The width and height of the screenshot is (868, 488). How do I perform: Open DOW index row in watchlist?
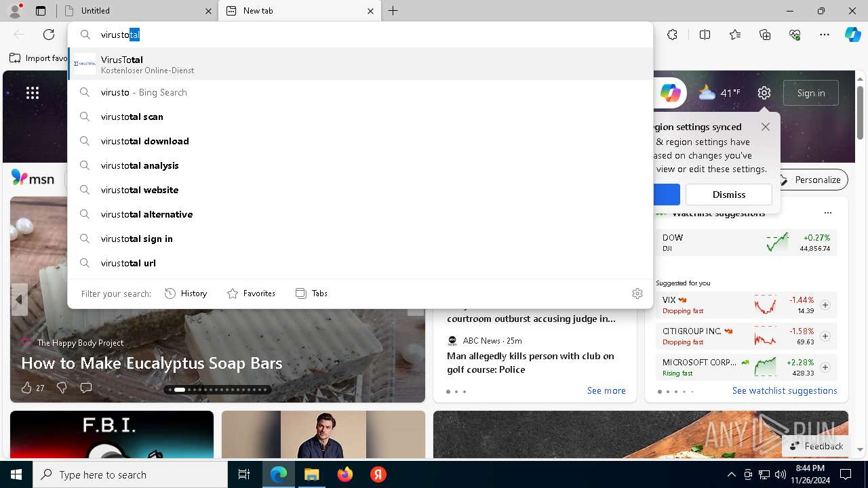coord(746,243)
